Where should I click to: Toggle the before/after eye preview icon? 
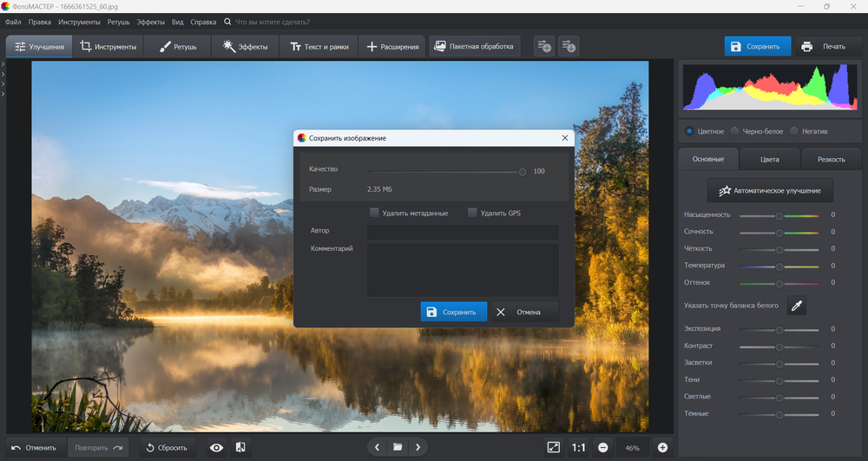coord(216,447)
